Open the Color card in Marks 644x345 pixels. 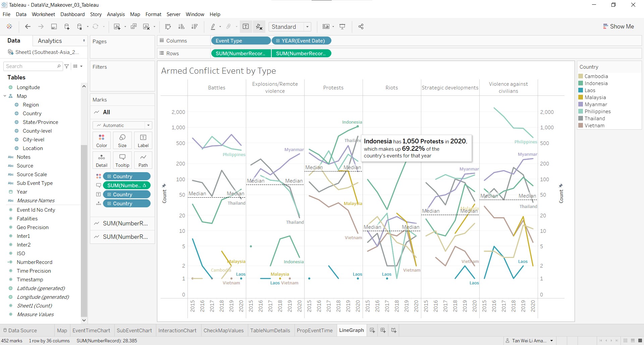[x=102, y=140]
